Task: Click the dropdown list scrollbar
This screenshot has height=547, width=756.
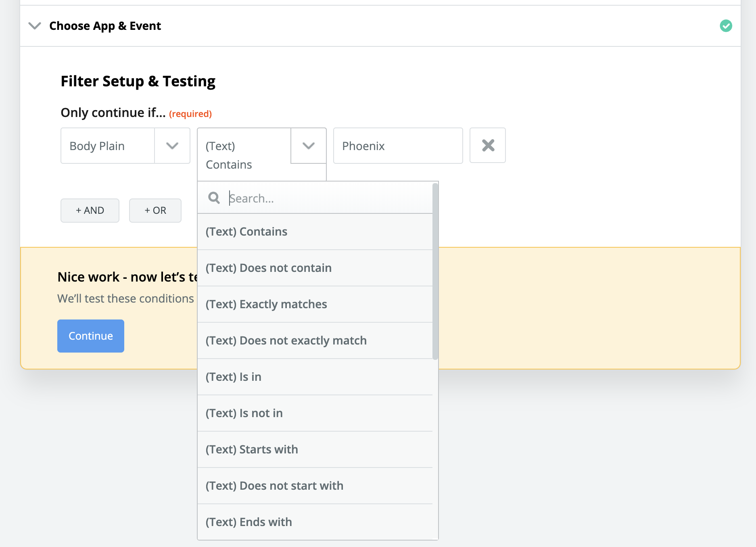Action: (x=435, y=271)
